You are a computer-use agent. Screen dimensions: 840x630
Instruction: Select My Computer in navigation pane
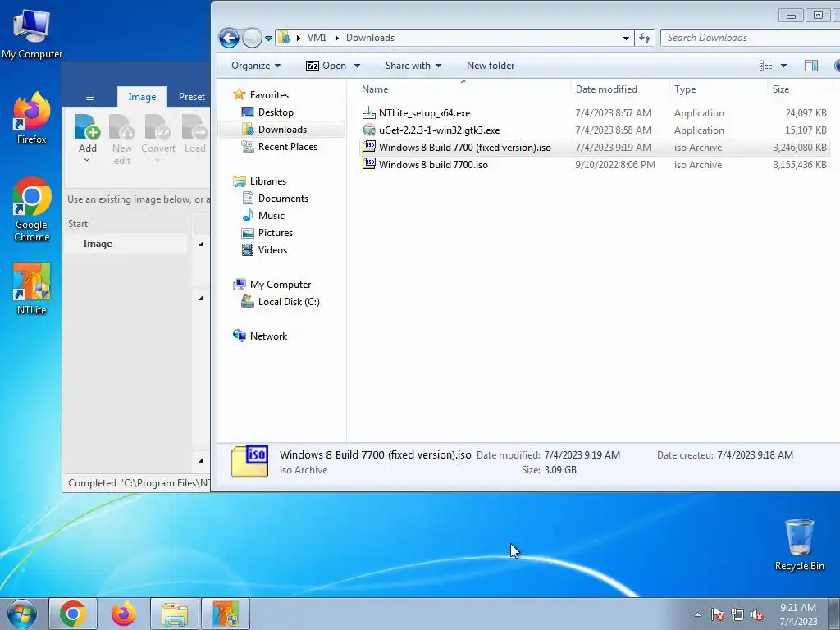[281, 285]
